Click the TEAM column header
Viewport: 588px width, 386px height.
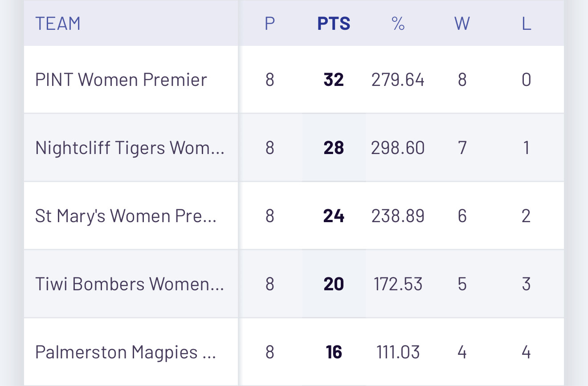pos(58,24)
